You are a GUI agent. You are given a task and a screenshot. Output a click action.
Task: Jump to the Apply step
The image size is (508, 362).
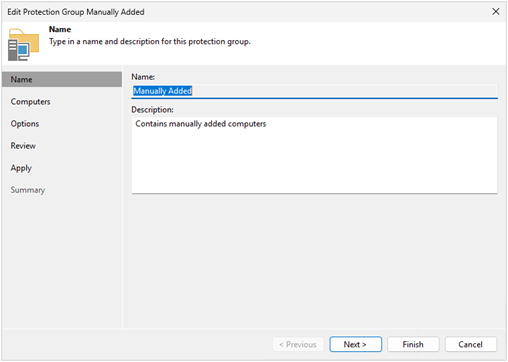(21, 168)
